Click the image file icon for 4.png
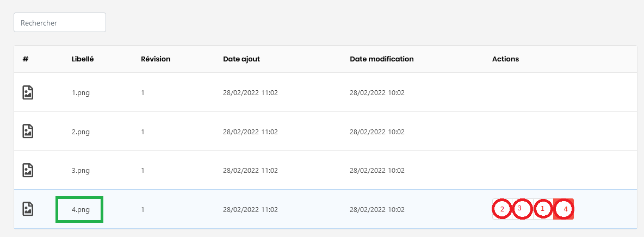 28,209
